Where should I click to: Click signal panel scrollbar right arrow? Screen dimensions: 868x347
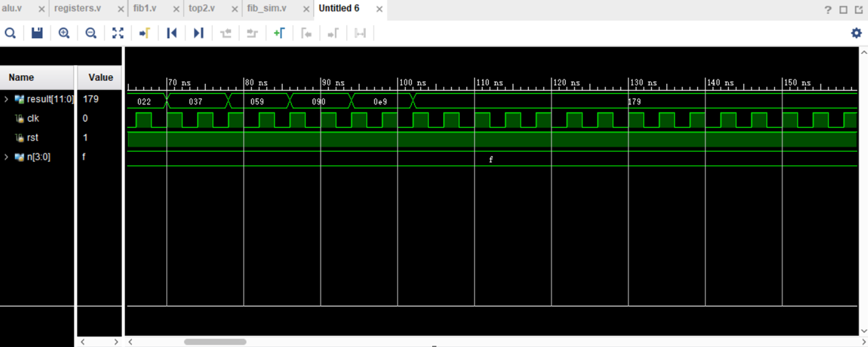coord(115,342)
